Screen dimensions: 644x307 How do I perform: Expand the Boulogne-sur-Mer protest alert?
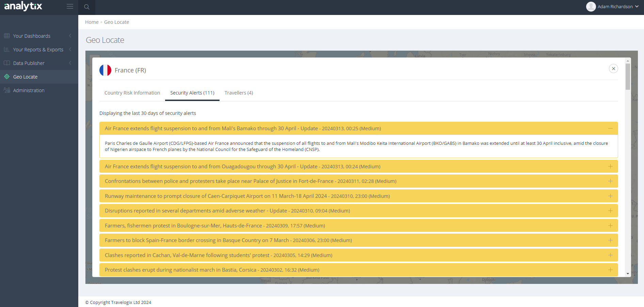tap(610, 226)
